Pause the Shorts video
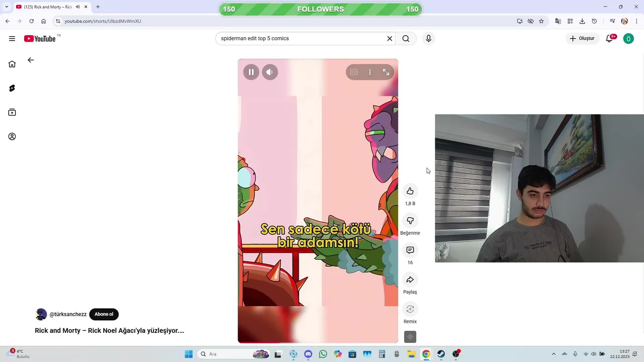The image size is (644, 362). pyautogui.click(x=251, y=72)
